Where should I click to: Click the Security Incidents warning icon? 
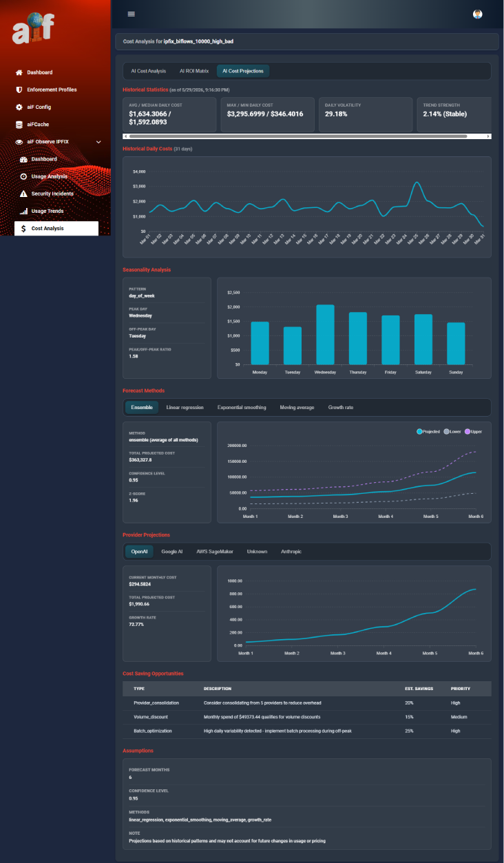[x=23, y=194]
